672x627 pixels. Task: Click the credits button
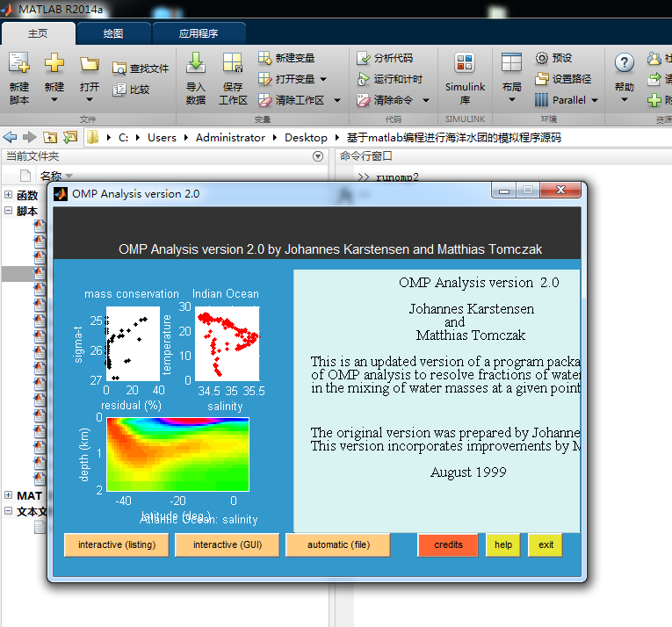[x=448, y=544]
